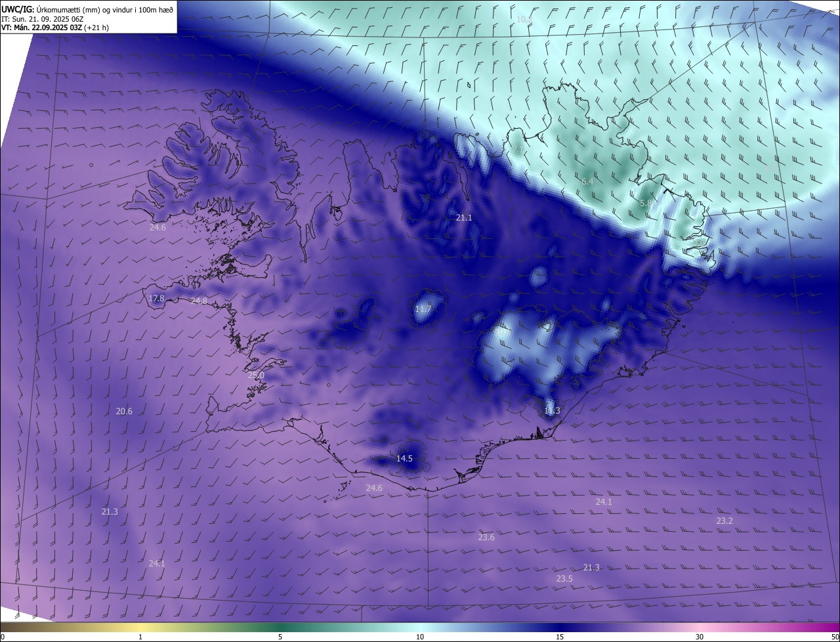Click the 5.8 value on the map
This screenshot has width=840, height=642.
646,203
